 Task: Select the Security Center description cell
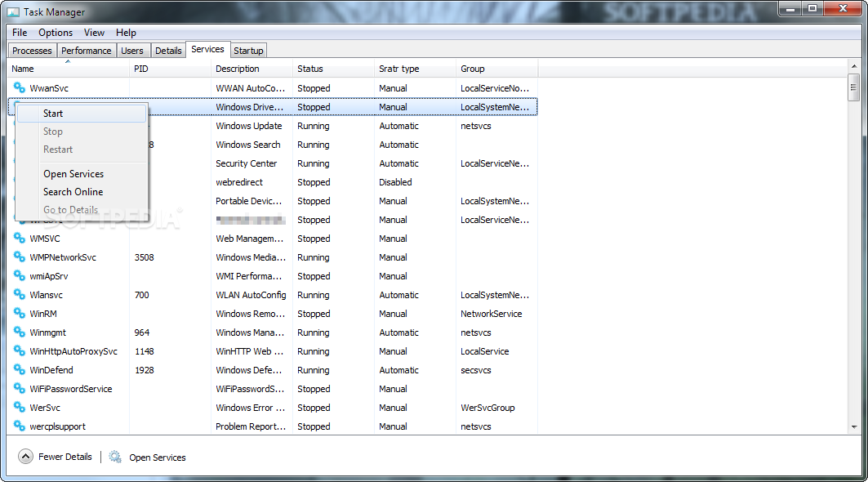point(247,163)
